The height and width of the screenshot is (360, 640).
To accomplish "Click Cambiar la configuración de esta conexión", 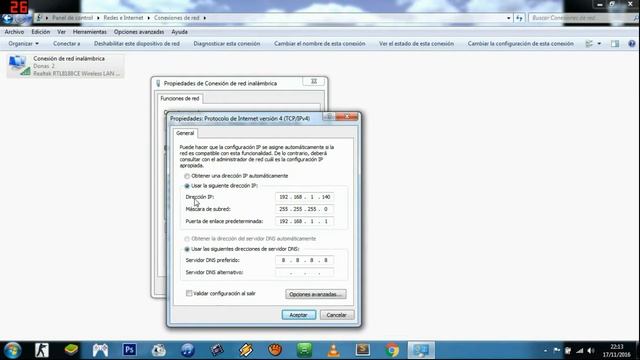I will tap(520, 44).
